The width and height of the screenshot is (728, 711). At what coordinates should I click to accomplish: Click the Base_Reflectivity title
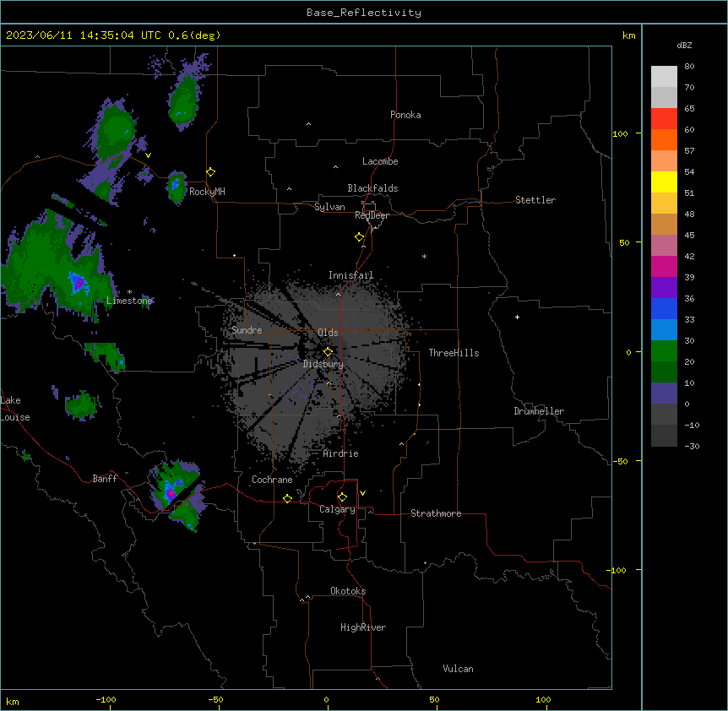[364, 13]
